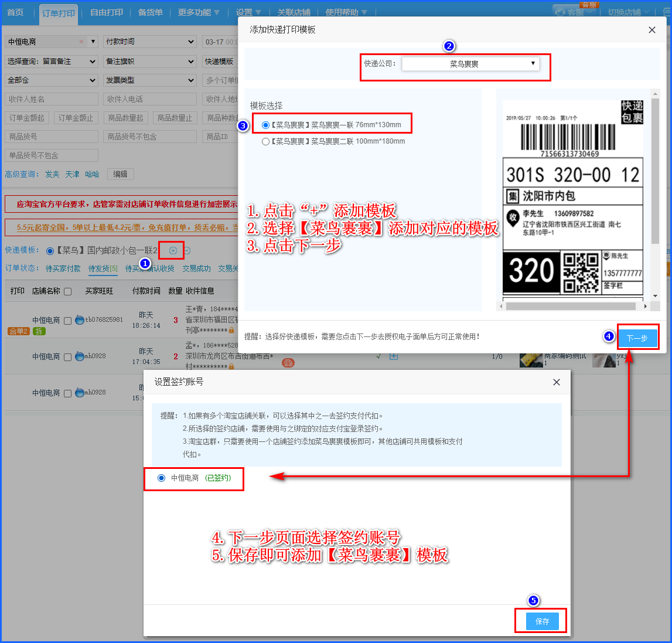Select 菜鸟裹裹二联 100mm*180mm template

[266, 141]
